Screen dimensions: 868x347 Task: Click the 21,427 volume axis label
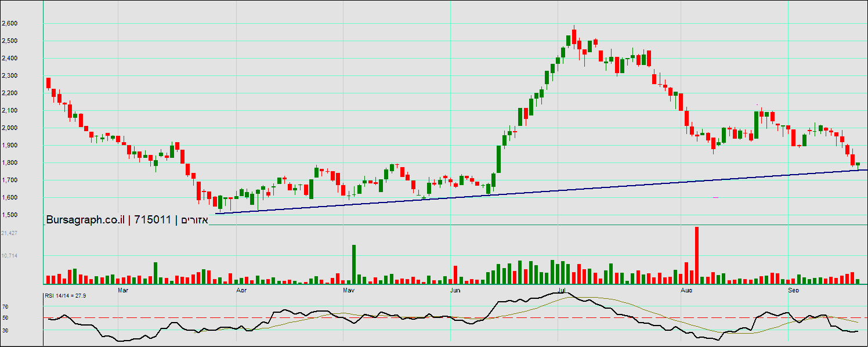[x=9, y=233]
